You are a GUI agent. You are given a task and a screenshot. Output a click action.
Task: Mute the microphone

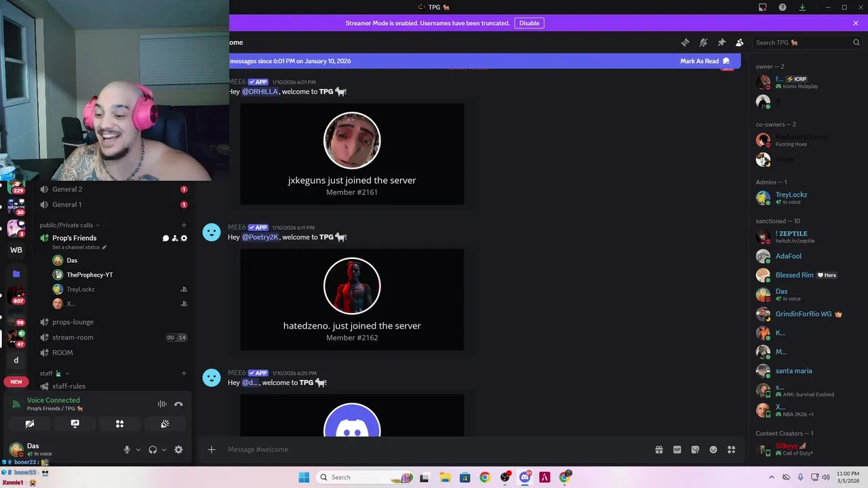click(127, 449)
